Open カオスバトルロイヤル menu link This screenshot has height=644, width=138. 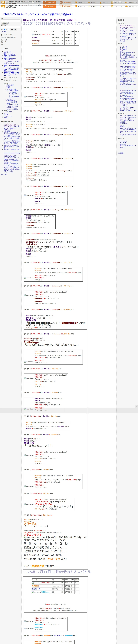(x=10, y=64)
